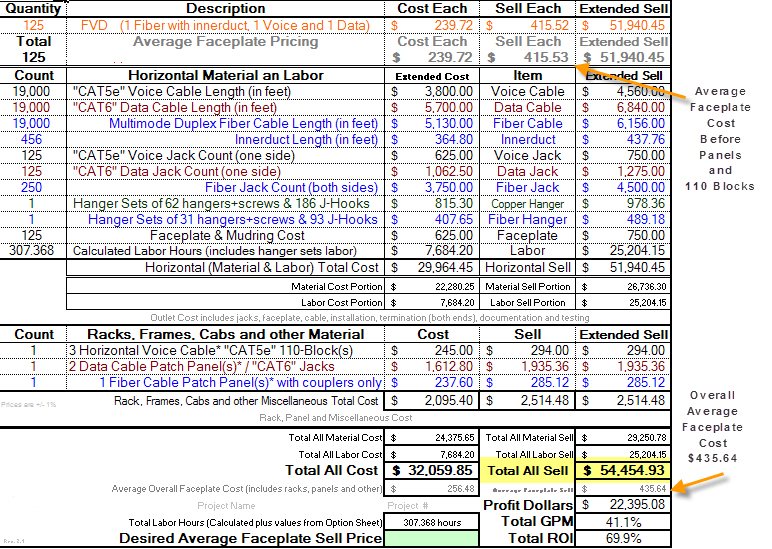Select the Total GPM cell 41.1%
The width and height of the screenshot is (772, 549).
click(x=623, y=521)
